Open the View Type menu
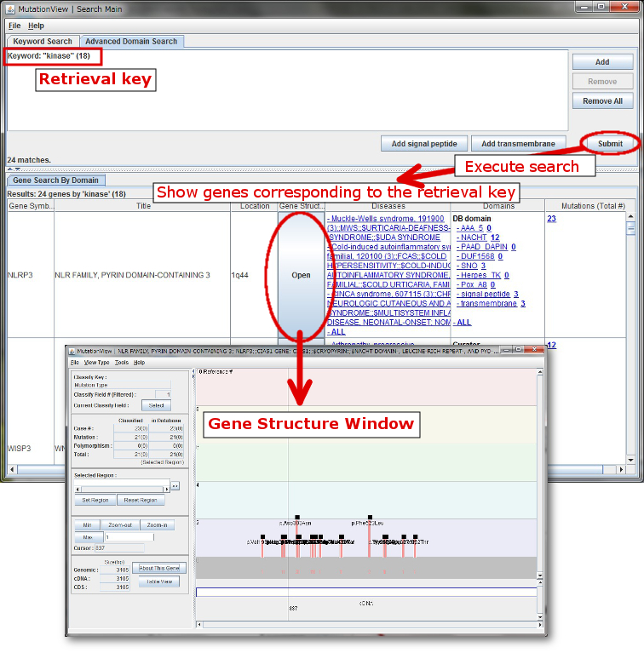The width and height of the screenshot is (644, 653). 96,363
